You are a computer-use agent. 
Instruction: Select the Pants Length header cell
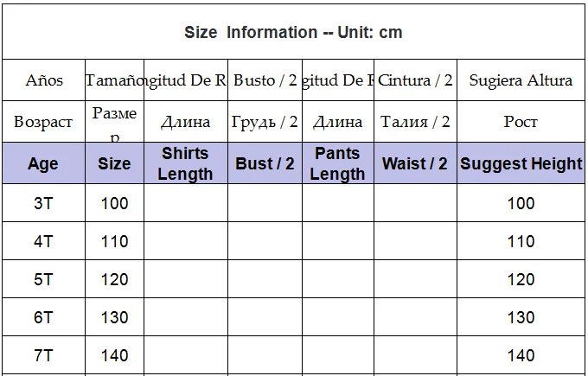(338, 163)
